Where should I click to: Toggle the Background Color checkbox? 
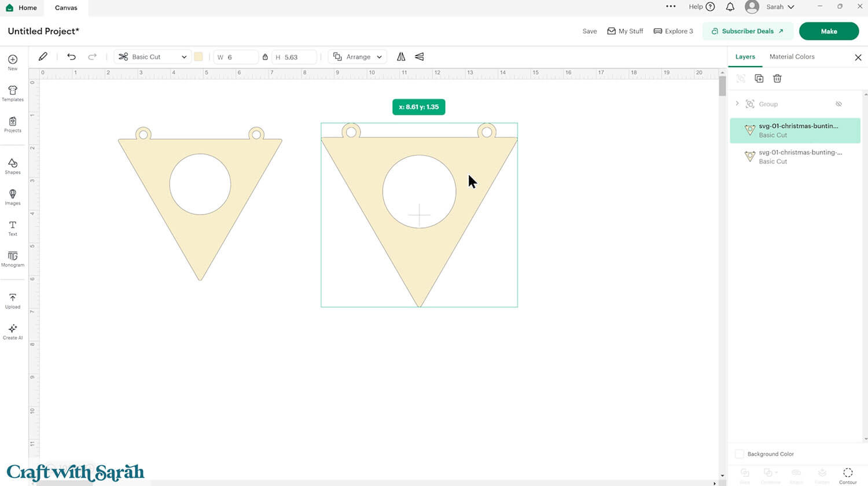click(x=739, y=454)
